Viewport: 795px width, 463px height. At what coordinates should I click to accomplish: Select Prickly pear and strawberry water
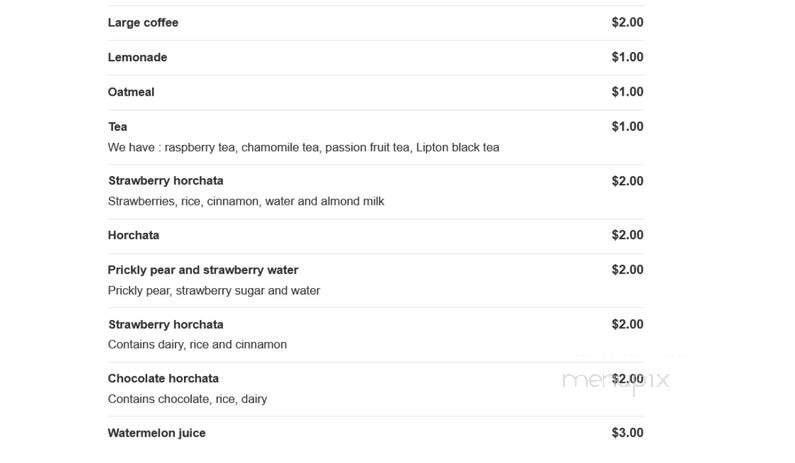pyautogui.click(x=203, y=270)
